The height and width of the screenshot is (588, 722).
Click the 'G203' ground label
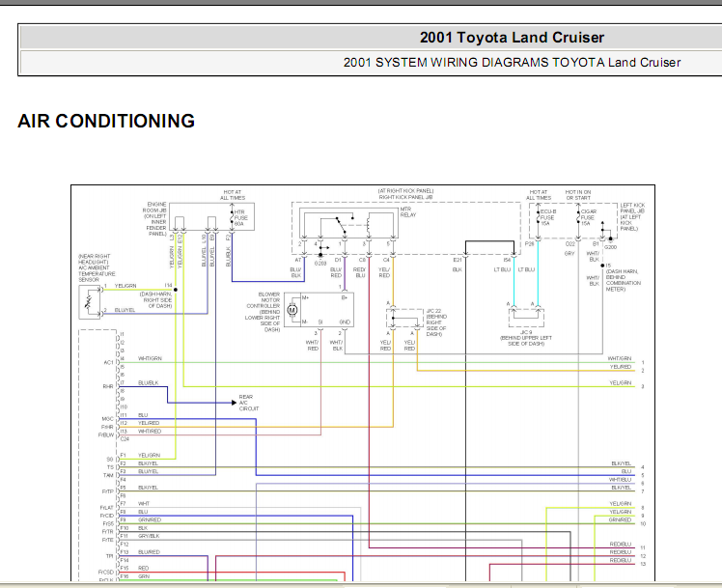[x=320, y=264]
